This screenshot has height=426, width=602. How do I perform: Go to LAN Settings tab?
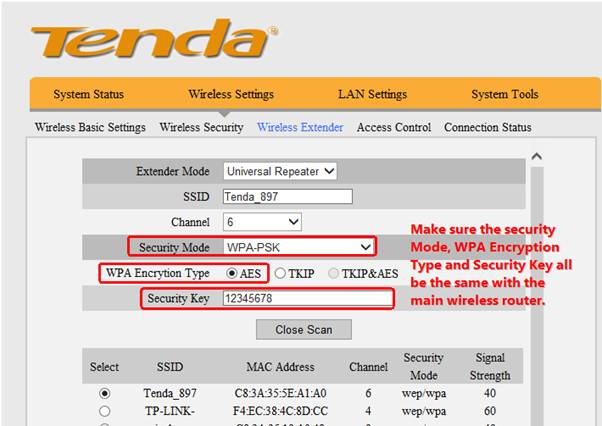pyautogui.click(x=372, y=95)
